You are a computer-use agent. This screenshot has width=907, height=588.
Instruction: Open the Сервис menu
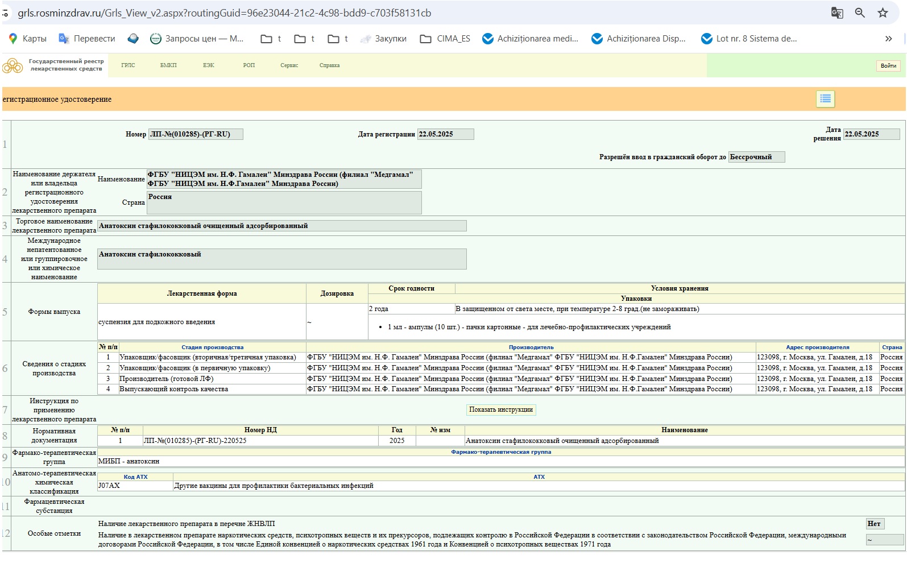(x=289, y=65)
